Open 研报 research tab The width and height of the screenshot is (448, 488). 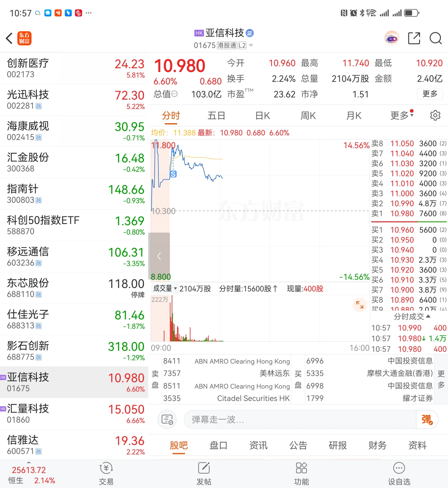click(x=338, y=446)
